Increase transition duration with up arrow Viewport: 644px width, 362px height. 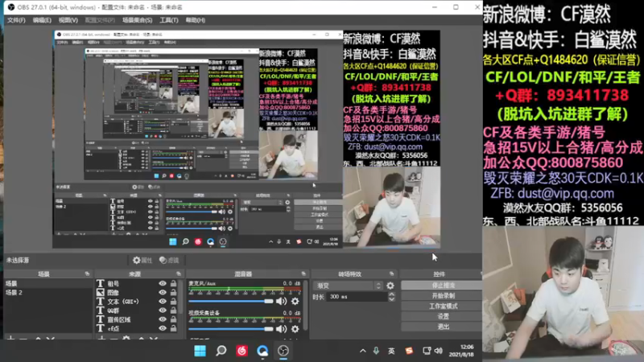tap(391, 294)
